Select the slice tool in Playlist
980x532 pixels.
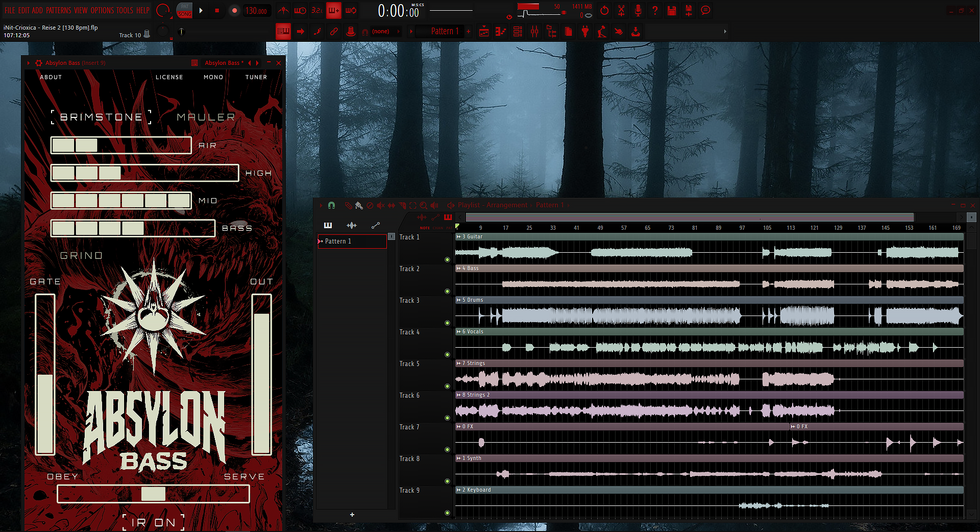[403, 205]
